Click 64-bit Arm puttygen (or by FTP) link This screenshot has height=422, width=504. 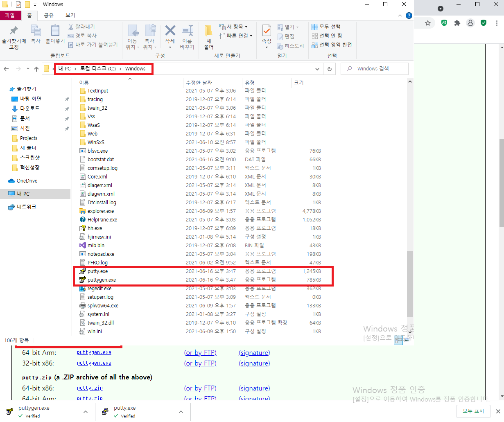200,352
